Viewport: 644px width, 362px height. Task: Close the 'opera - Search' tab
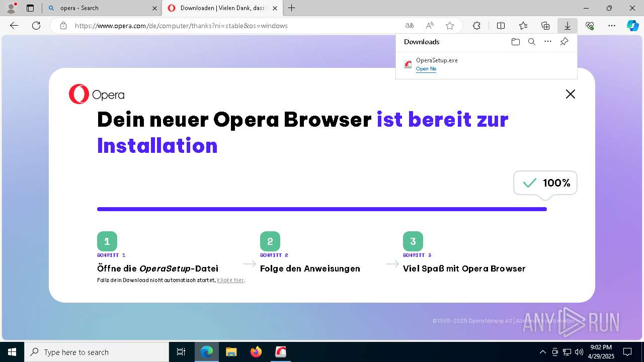(154, 8)
